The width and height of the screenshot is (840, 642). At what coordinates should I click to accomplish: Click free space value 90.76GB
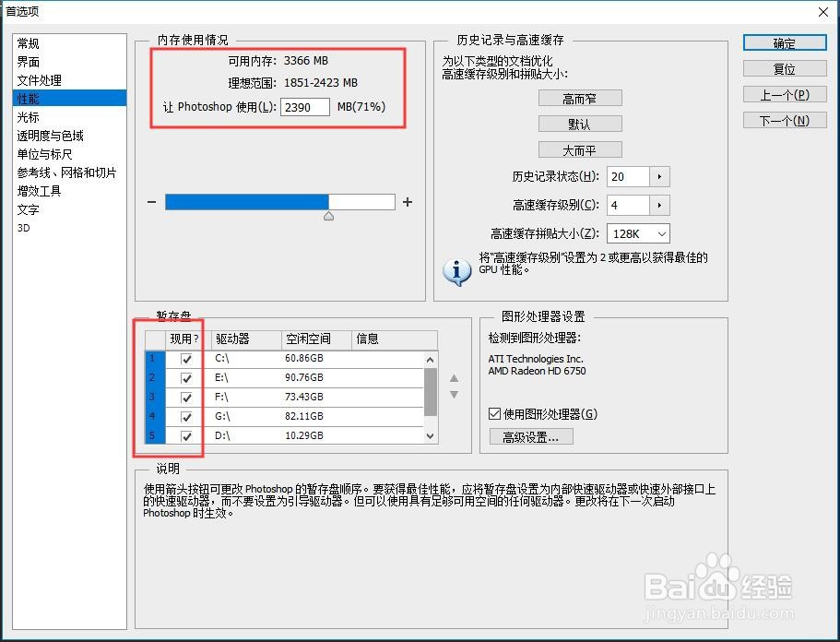coord(304,377)
